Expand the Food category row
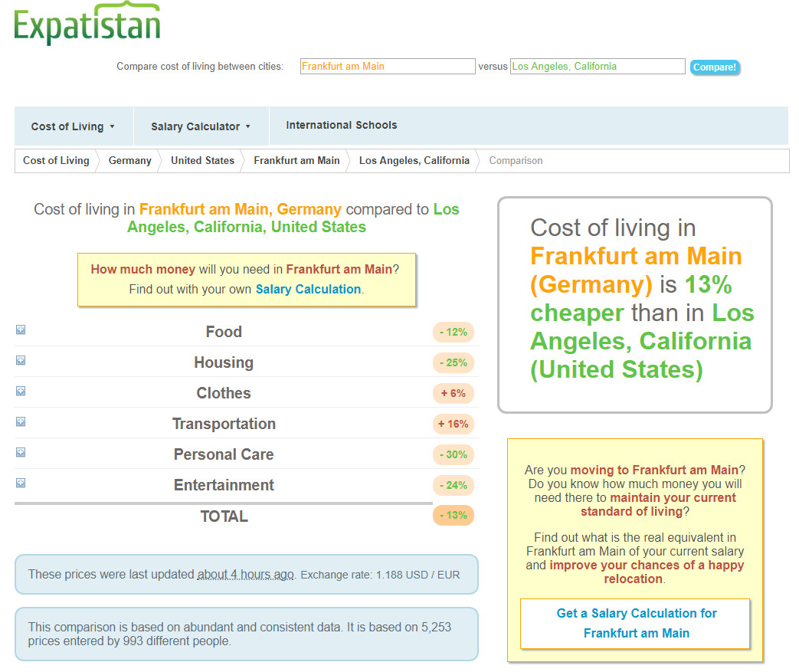 pos(21,329)
